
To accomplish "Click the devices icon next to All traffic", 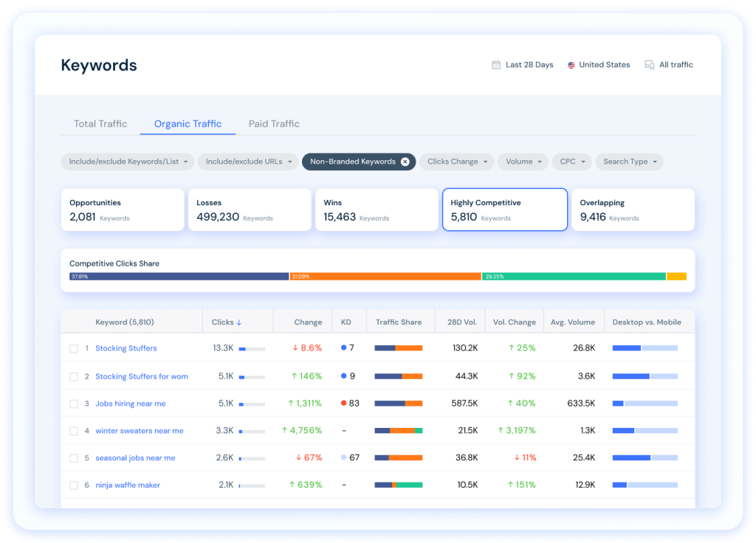I will pyautogui.click(x=650, y=65).
